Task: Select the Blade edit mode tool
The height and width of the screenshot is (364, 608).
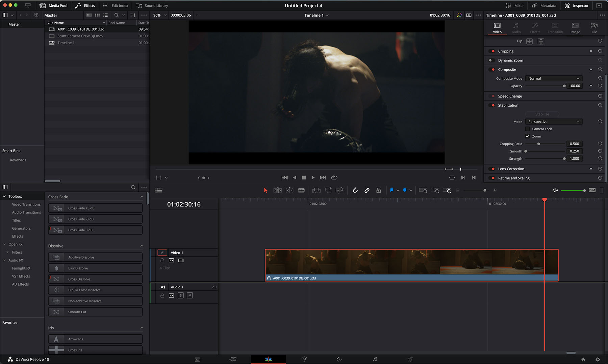Action: (301, 190)
